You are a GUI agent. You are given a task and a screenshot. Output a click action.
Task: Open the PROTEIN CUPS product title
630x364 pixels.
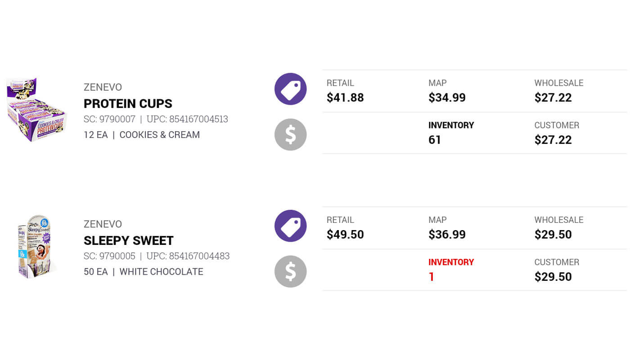[128, 104]
